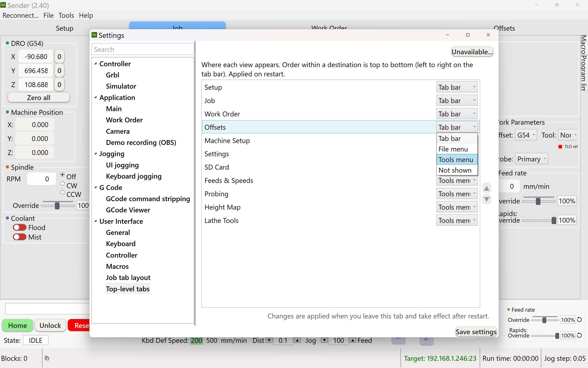588x368 pixels.
Task: Click the Zero all button
Action: pyautogui.click(x=39, y=98)
